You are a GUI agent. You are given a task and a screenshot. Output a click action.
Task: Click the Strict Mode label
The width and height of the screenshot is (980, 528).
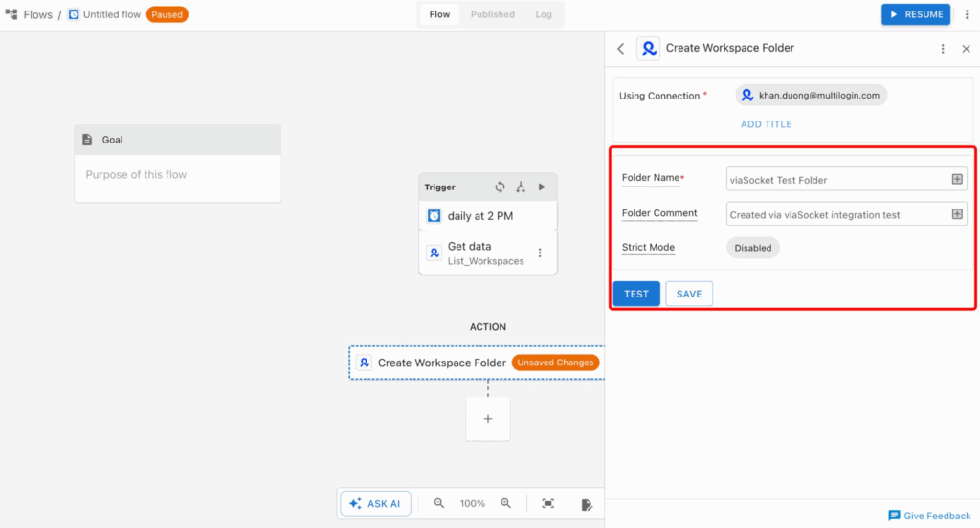(x=648, y=248)
